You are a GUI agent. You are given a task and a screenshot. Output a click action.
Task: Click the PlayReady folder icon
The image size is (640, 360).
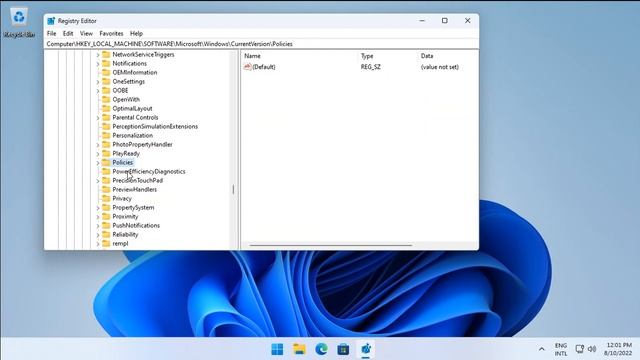pyautogui.click(x=106, y=153)
